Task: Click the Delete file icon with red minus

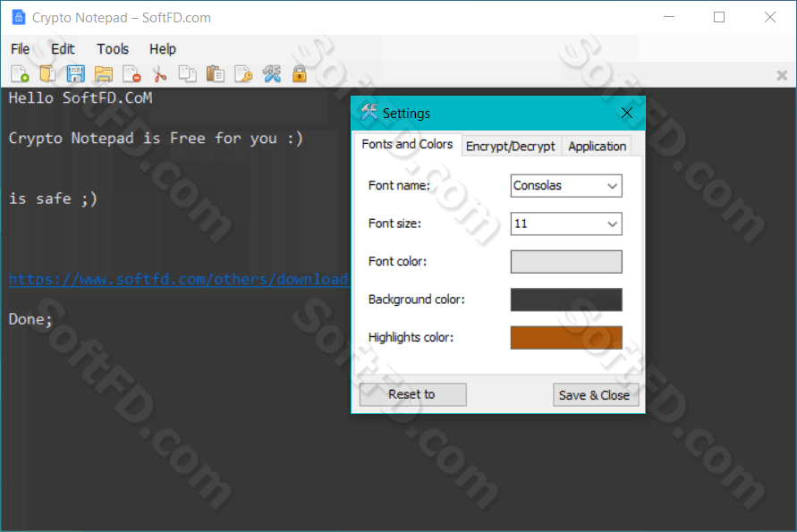Action: click(x=131, y=74)
